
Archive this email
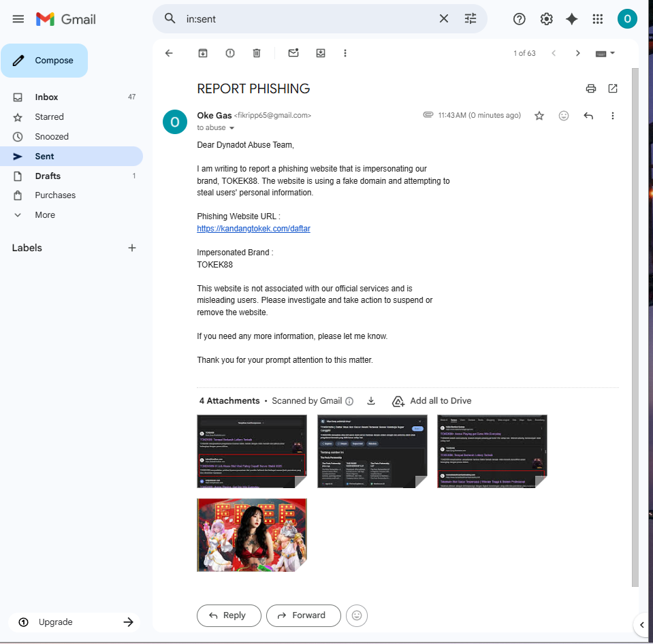click(203, 53)
